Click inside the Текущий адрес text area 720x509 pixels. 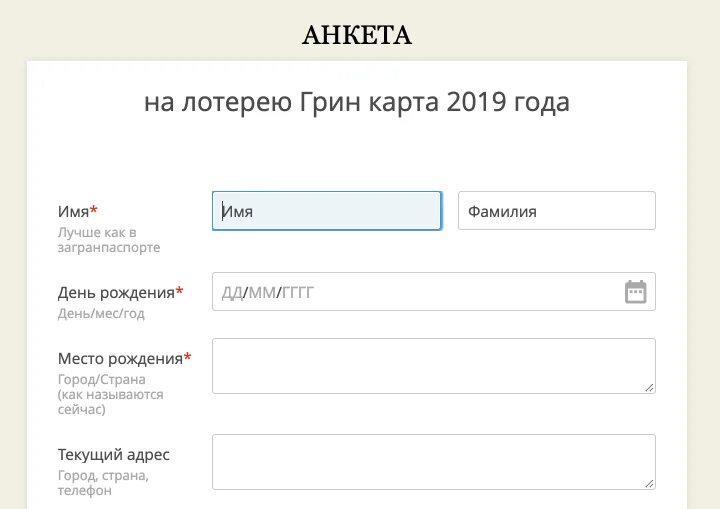click(433, 461)
